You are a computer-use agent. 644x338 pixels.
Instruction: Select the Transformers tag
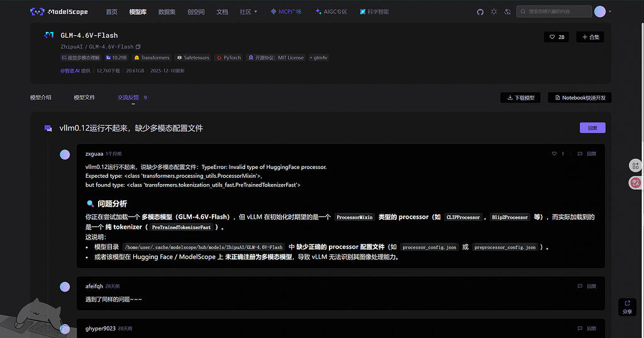152,58
